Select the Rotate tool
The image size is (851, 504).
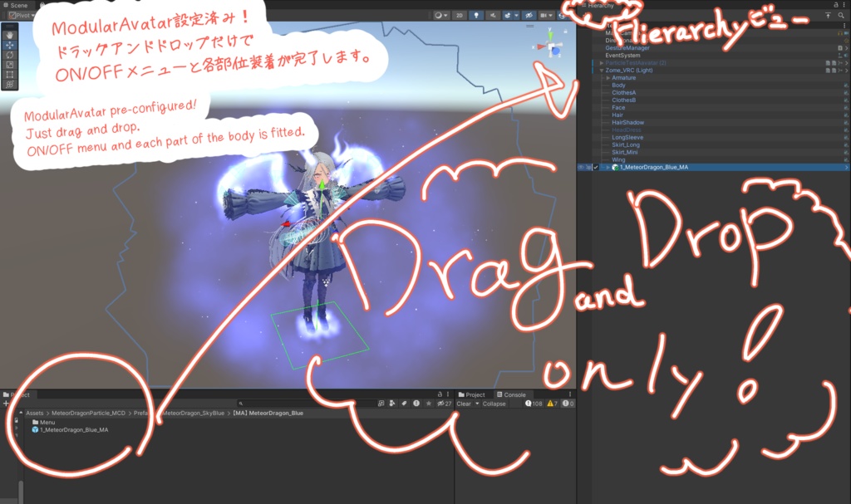[x=10, y=55]
